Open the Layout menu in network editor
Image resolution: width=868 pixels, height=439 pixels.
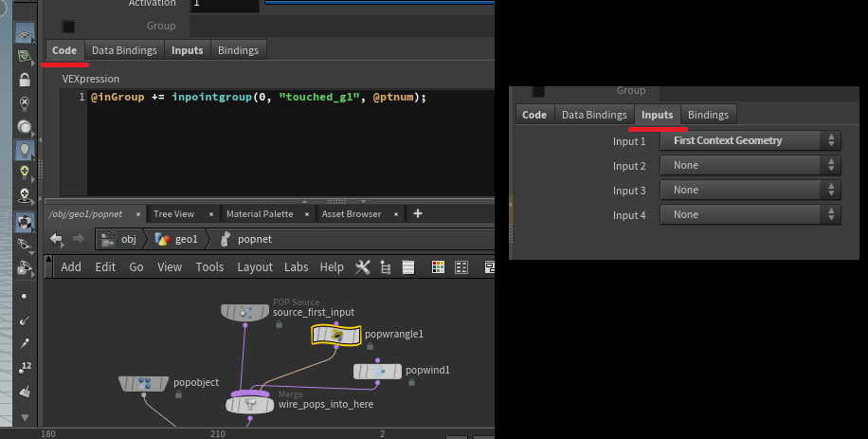(255, 266)
